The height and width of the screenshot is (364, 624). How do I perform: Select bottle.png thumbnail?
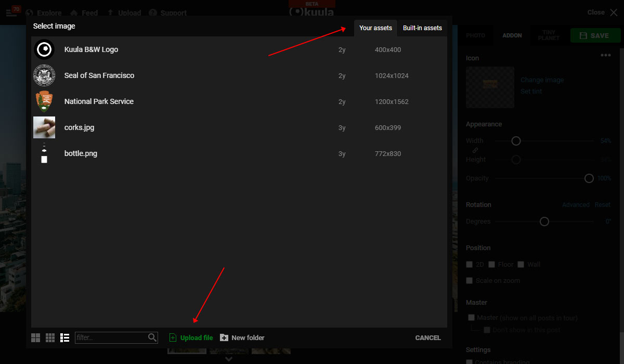(44, 153)
